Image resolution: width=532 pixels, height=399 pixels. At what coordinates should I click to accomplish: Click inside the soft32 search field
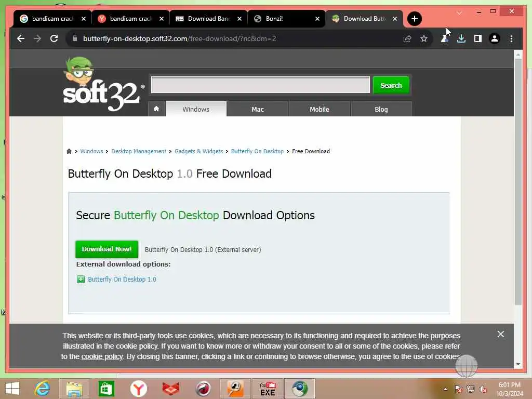260,85
